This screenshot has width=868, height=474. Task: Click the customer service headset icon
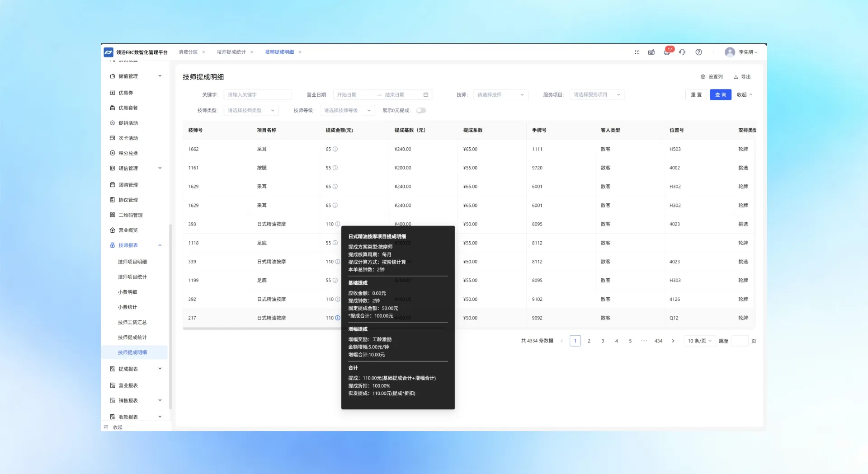(x=682, y=52)
